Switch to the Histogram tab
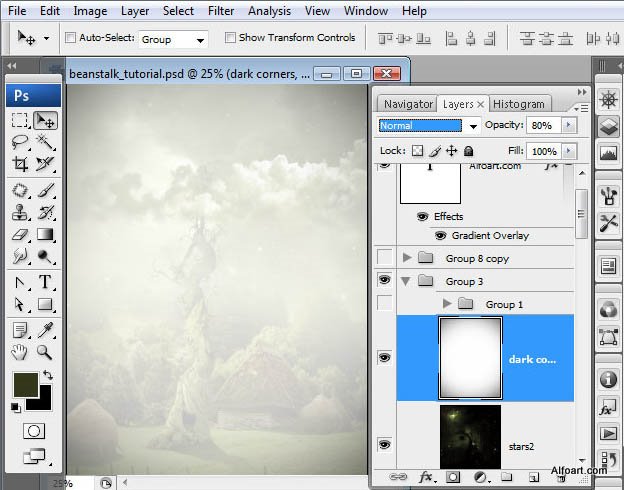 click(x=519, y=104)
